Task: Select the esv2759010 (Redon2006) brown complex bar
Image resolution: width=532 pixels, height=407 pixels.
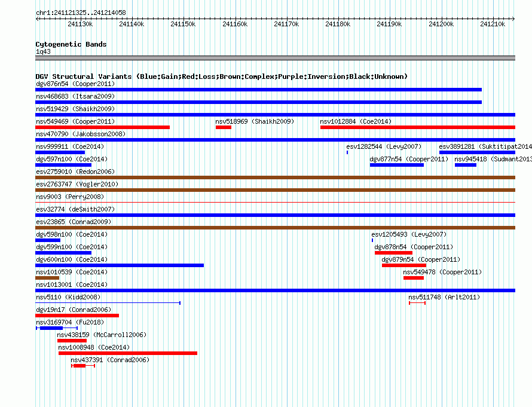Action: tap(275, 178)
